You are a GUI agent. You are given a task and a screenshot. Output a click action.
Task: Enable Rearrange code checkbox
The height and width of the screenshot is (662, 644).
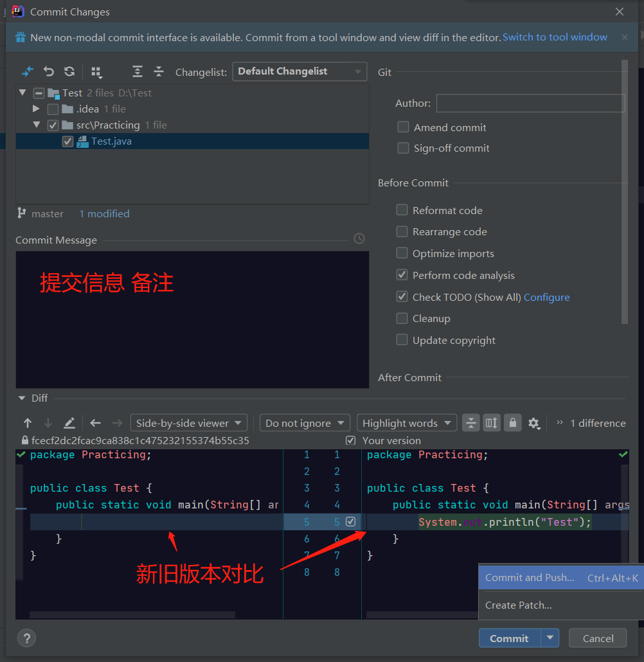point(402,231)
